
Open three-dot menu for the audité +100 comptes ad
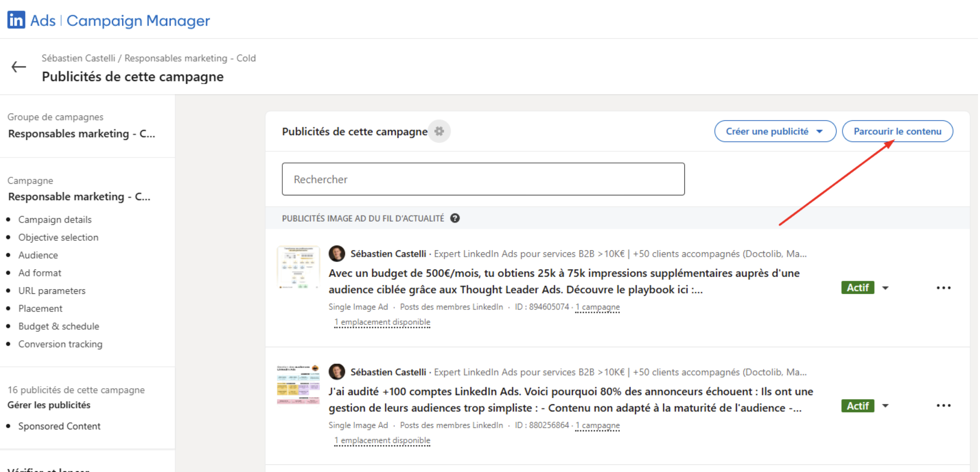click(943, 406)
